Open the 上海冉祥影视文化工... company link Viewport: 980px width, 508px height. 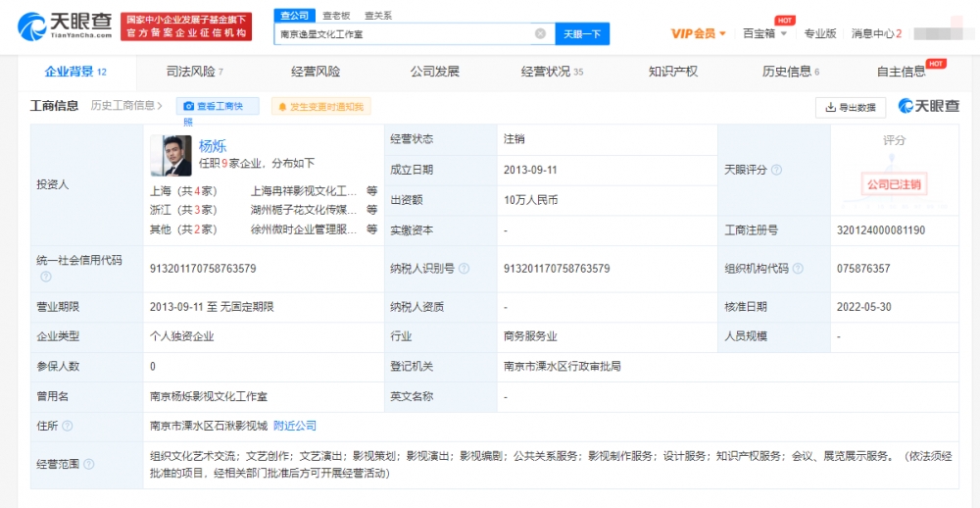[x=304, y=191]
